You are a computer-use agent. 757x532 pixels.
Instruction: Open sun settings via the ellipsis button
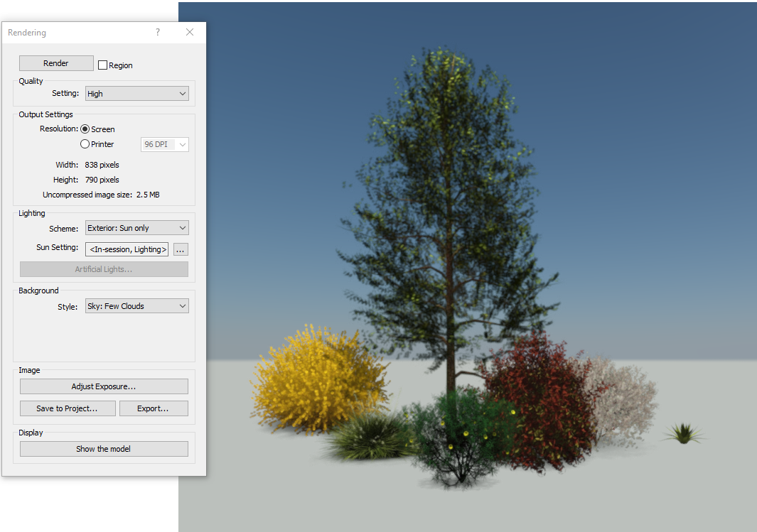[x=181, y=249]
